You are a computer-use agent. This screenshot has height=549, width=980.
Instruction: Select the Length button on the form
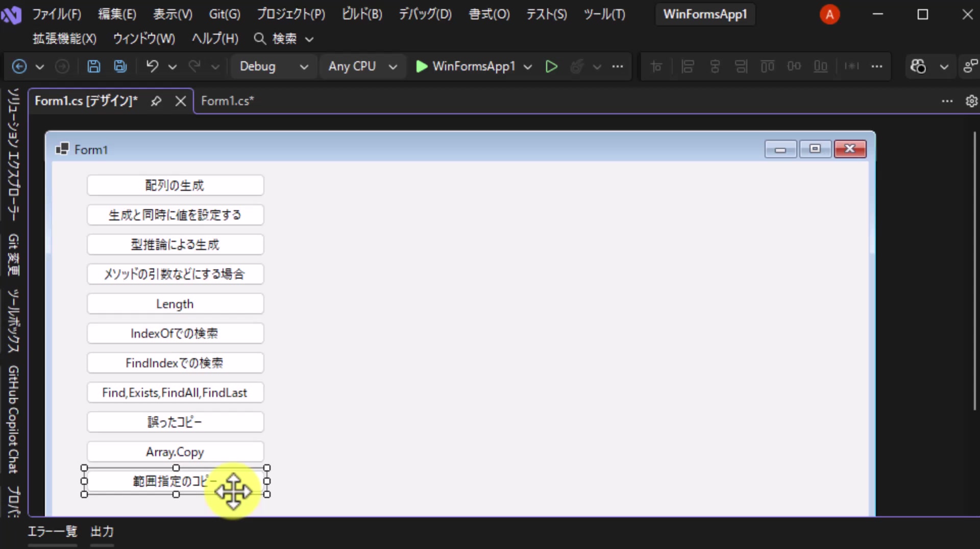click(175, 304)
